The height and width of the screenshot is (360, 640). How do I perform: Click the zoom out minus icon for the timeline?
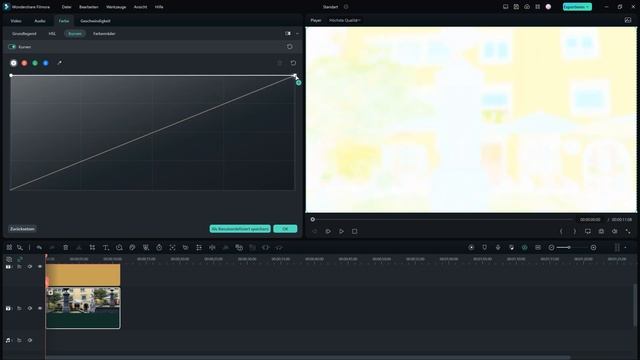(x=551, y=247)
